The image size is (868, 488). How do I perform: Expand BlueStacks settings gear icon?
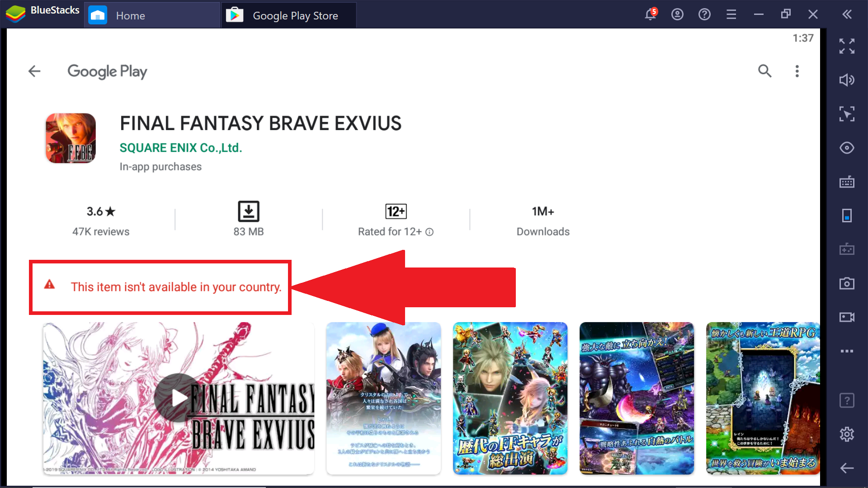pyautogui.click(x=847, y=434)
